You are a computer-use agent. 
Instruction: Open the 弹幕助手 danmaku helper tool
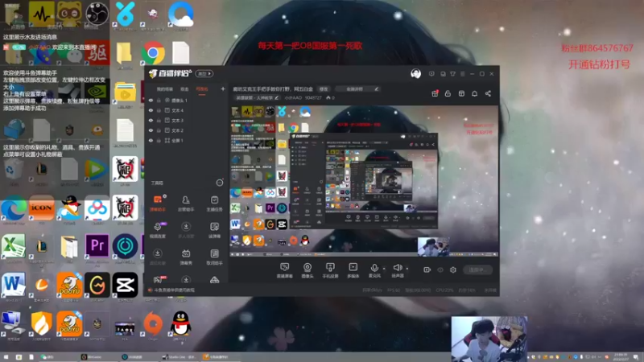[x=157, y=203]
